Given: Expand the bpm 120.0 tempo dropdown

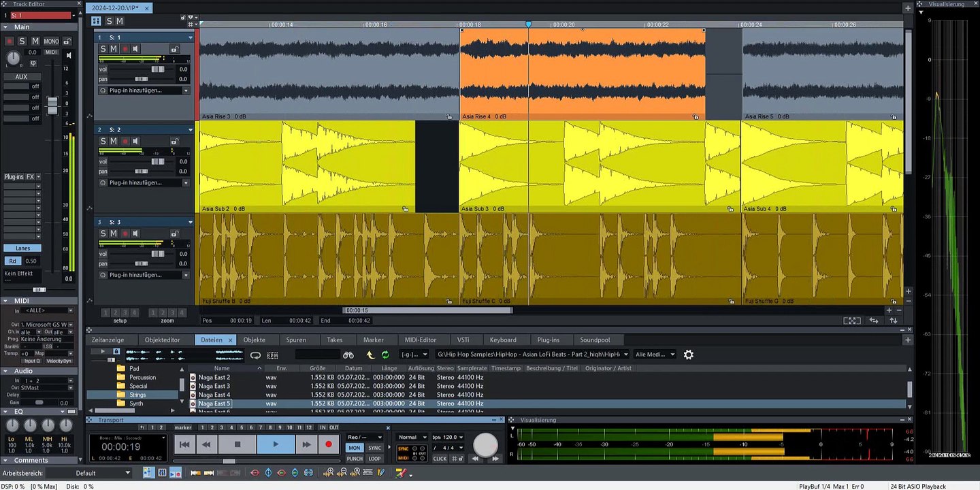Looking at the screenshot, I should coord(461,437).
